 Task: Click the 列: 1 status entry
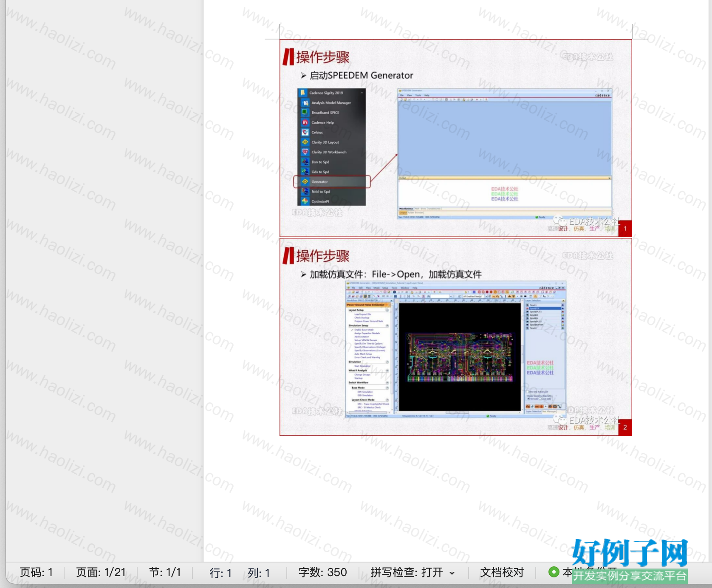coord(259,573)
